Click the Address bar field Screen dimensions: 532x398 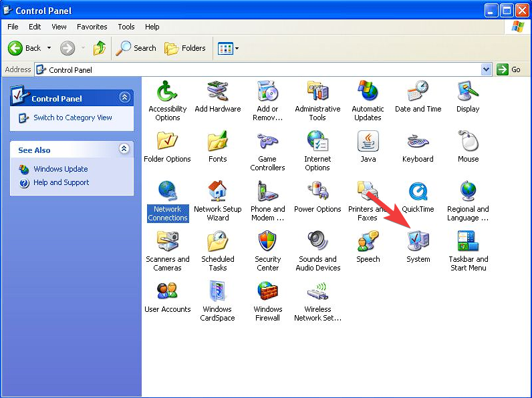261,69
